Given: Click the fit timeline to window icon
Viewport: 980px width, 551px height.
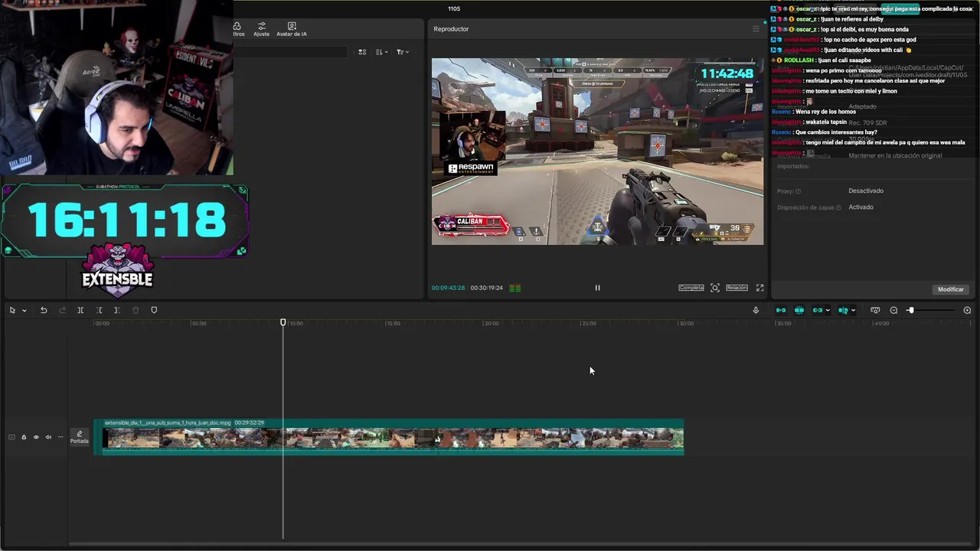Looking at the screenshot, I should [875, 310].
